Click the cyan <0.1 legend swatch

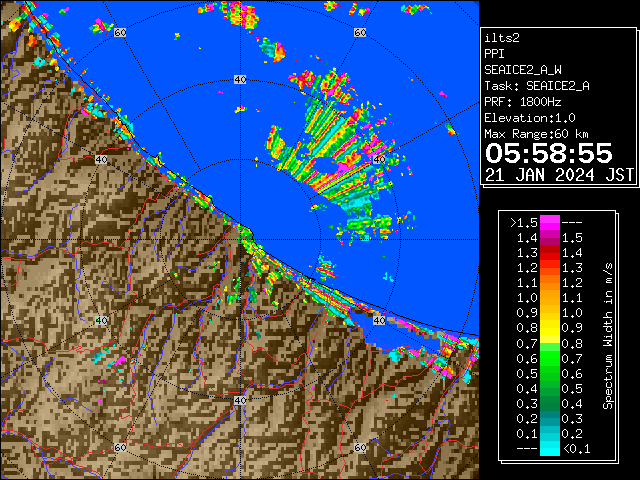[550, 449]
